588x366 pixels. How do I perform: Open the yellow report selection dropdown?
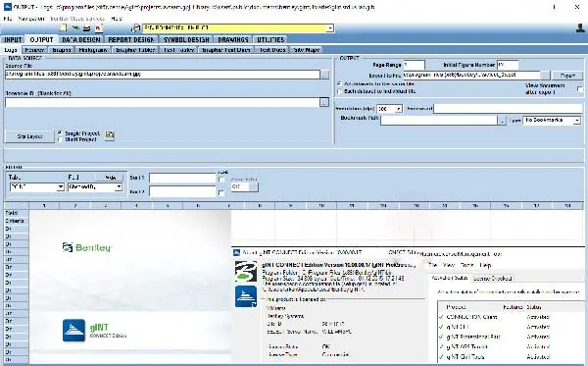pos(329,28)
